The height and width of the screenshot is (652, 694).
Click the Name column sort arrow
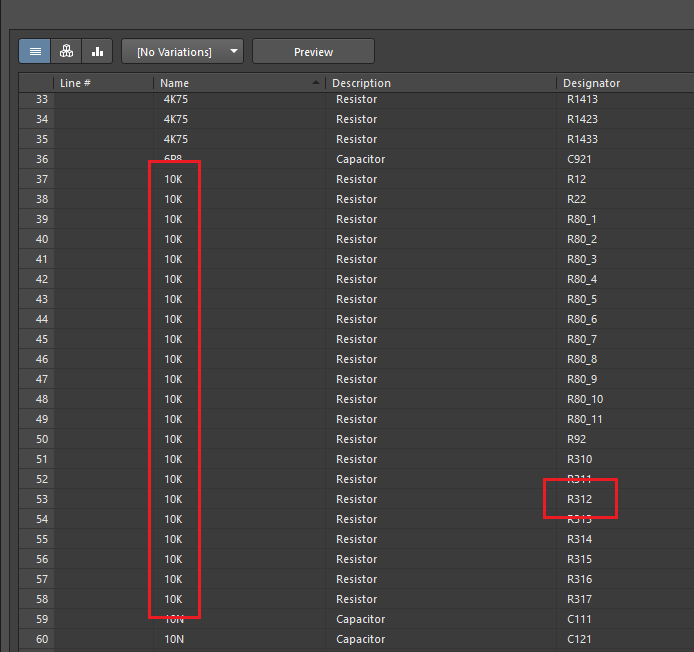coord(316,82)
